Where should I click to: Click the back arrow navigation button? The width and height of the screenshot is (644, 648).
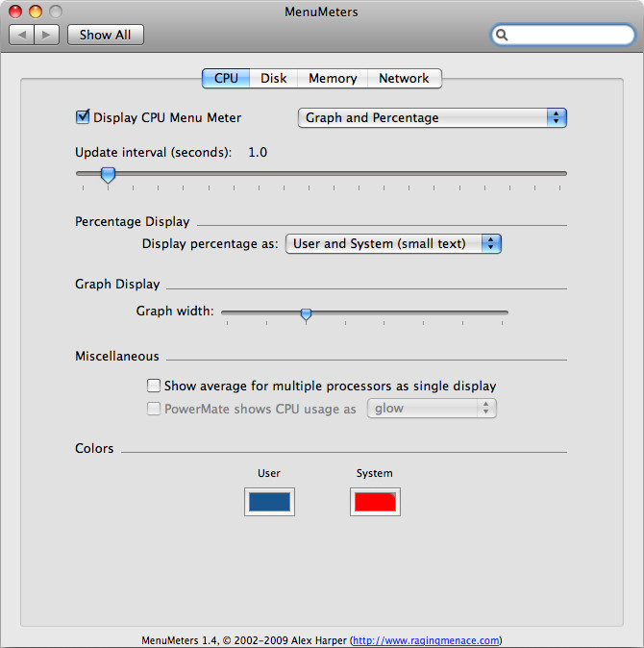(21, 35)
